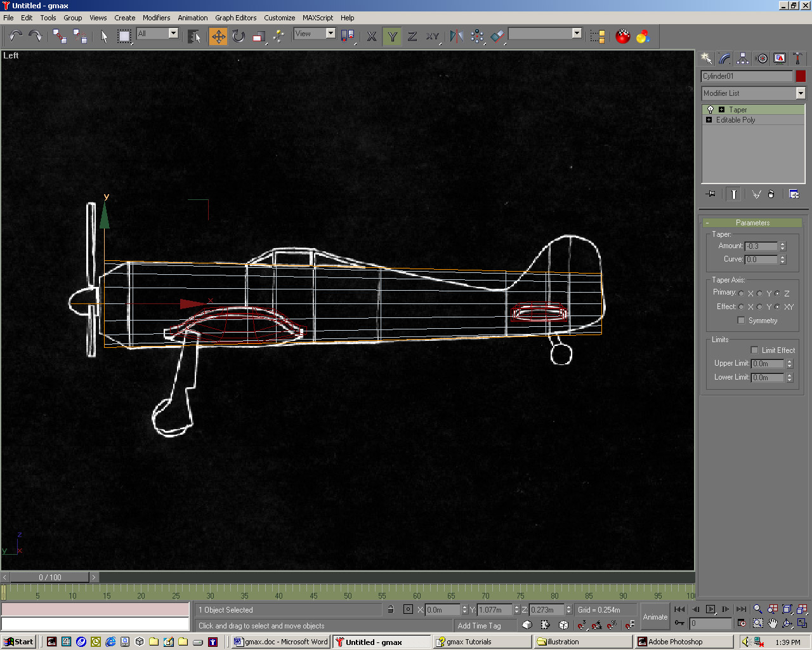Enable the Symmetry checkbox
The image size is (812, 650).
741,321
